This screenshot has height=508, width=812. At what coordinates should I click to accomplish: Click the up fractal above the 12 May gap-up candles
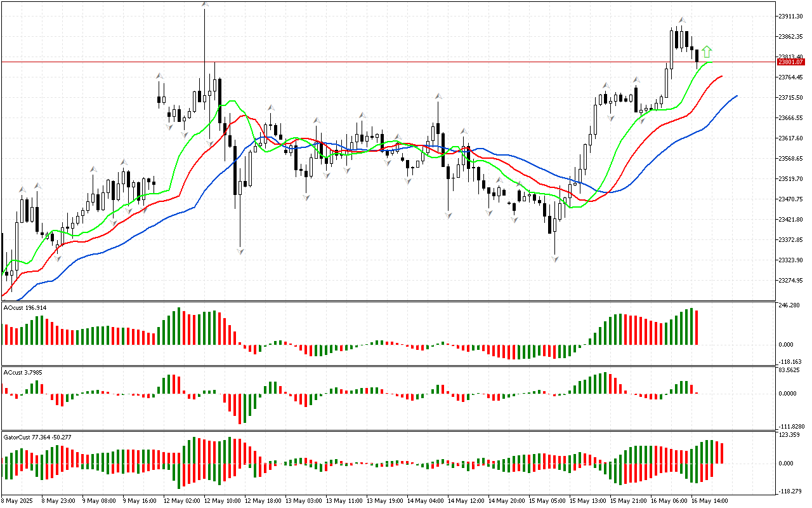(x=160, y=76)
